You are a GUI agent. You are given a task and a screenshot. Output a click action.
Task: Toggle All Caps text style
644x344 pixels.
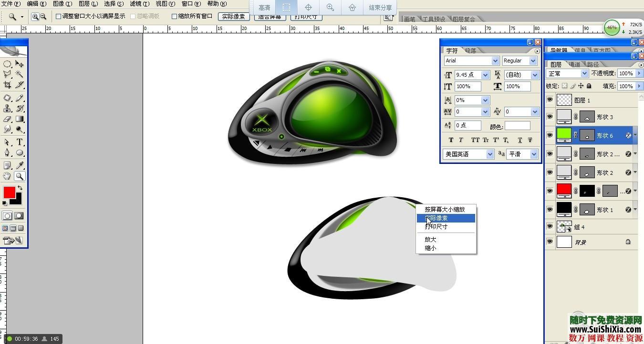[x=475, y=140]
